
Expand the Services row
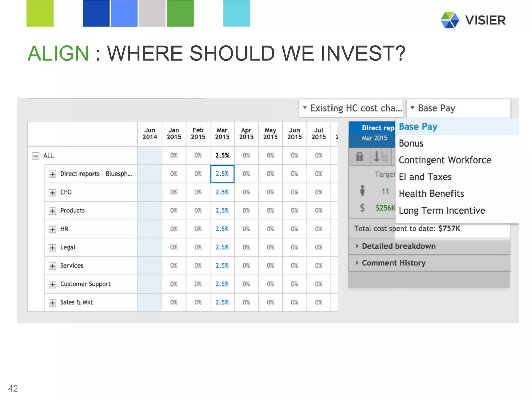(52, 266)
